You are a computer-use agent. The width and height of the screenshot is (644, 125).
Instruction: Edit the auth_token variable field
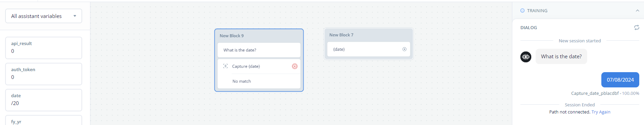click(44, 74)
